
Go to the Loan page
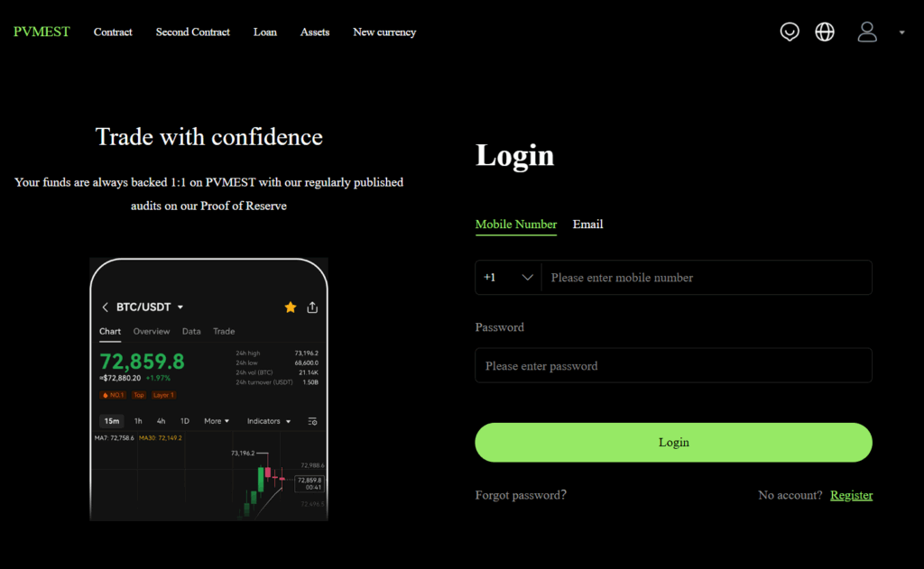point(265,32)
